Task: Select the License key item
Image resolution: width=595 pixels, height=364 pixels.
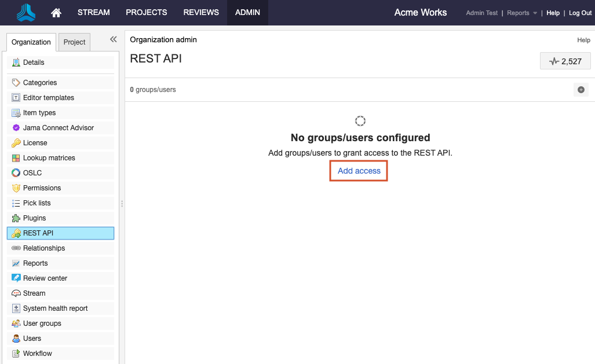Action: (x=35, y=143)
